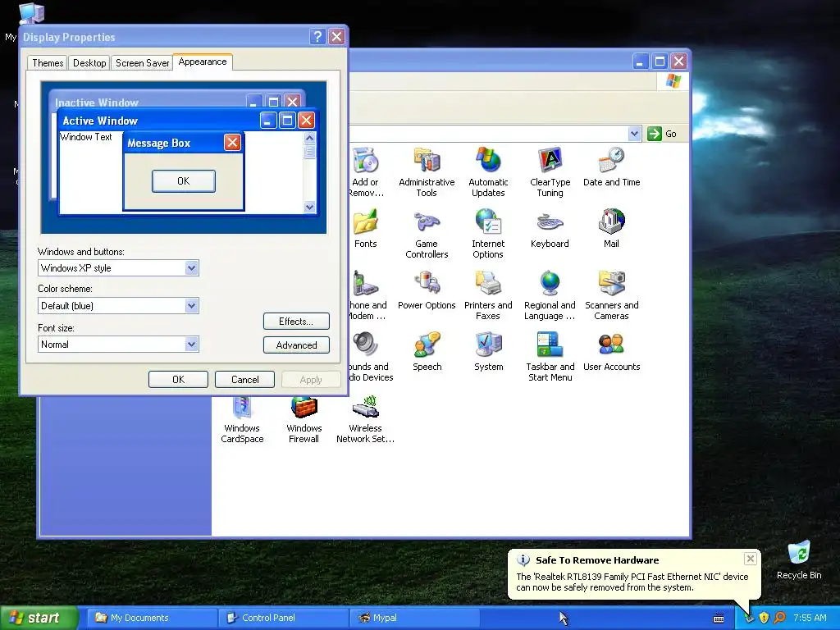Open Taskbar and Start Menu icon
This screenshot has width=840, height=630.
(550, 345)
